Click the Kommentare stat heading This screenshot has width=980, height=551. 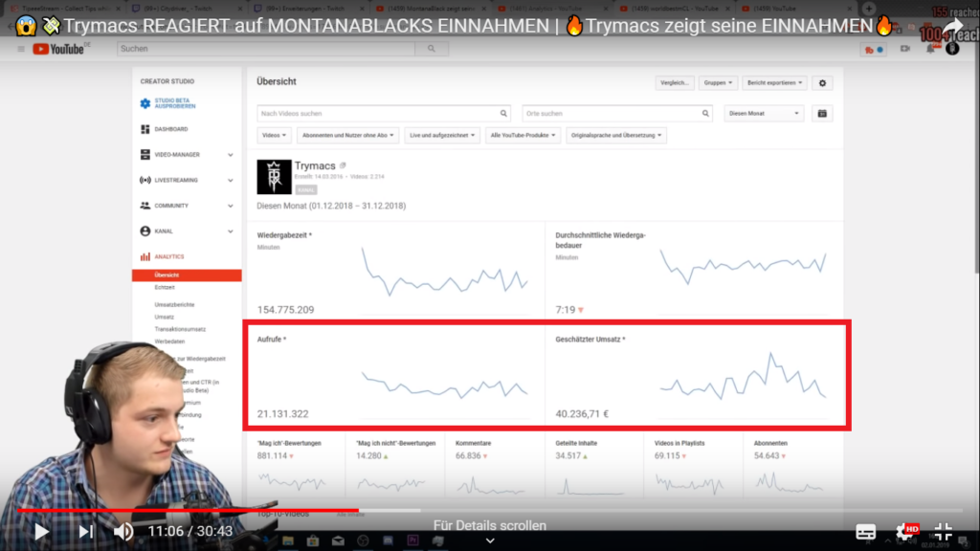[473, 443]
